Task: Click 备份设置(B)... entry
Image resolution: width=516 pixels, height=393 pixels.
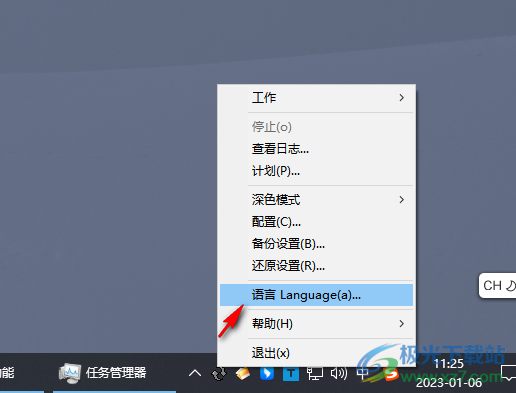Action: (316, 244)
